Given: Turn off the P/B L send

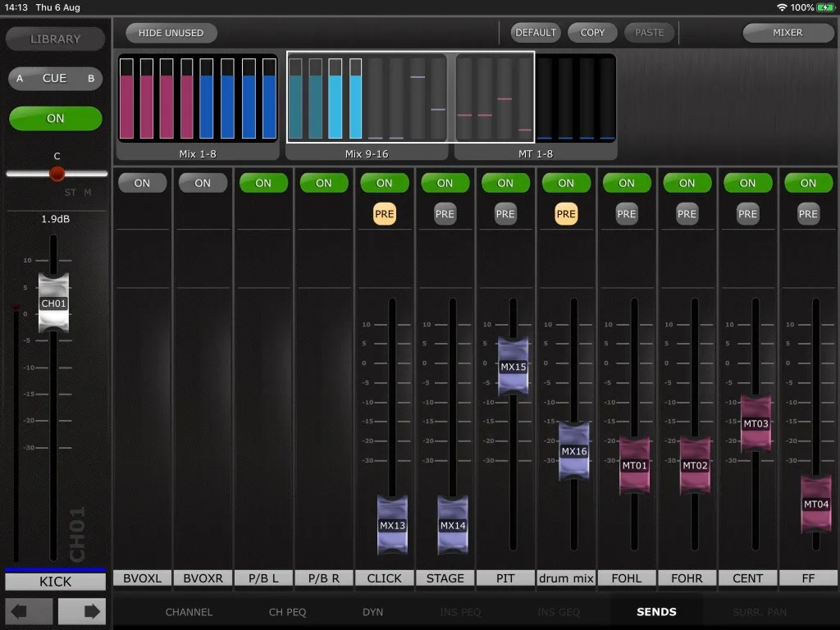Looking at the screenshot, I should pos(263,183).
